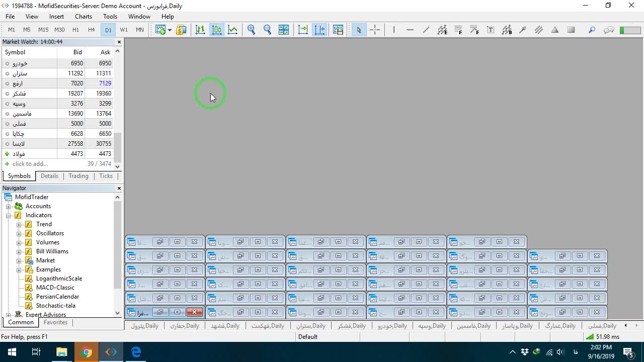Open the Templates toolbar icon
This screenshot has width=644, height=362.
pyautogui.click(x=338, y=30)
